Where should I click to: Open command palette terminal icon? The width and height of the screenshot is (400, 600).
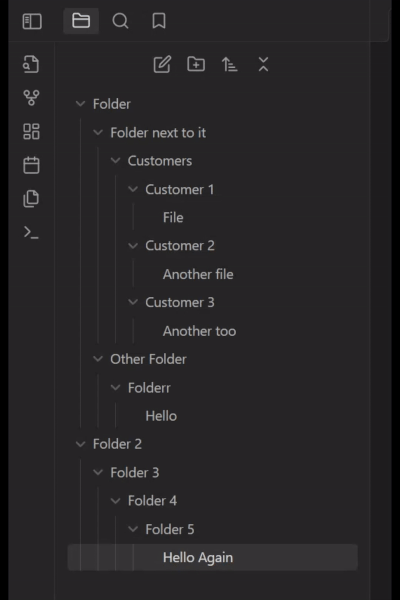click(x=31, y=232)
